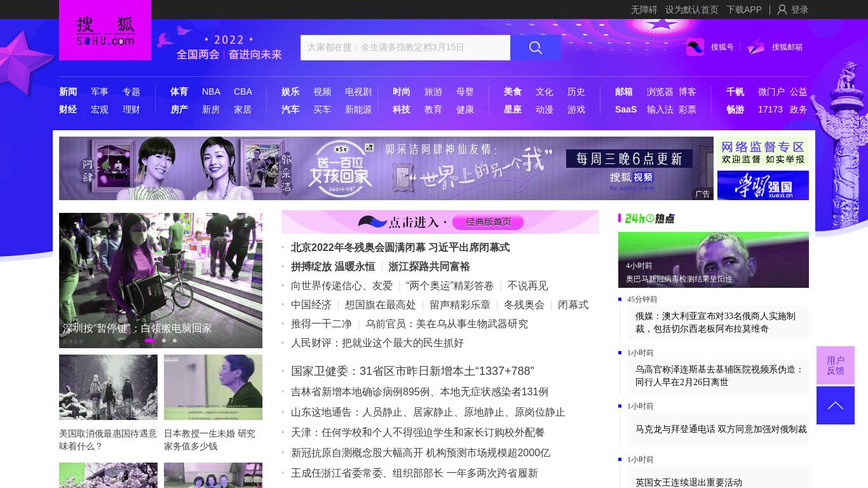
Task: Open the 电视剧 link
Action: (358, 91)
